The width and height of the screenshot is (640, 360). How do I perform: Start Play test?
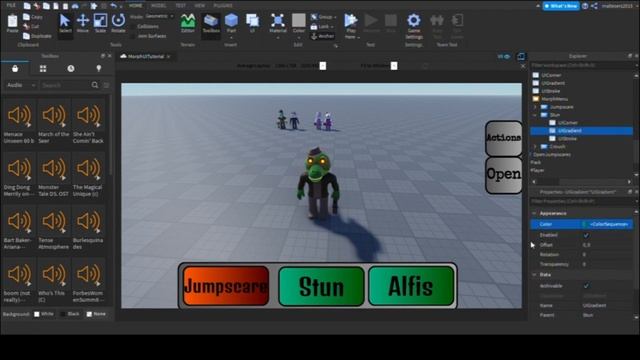point(351,21)
